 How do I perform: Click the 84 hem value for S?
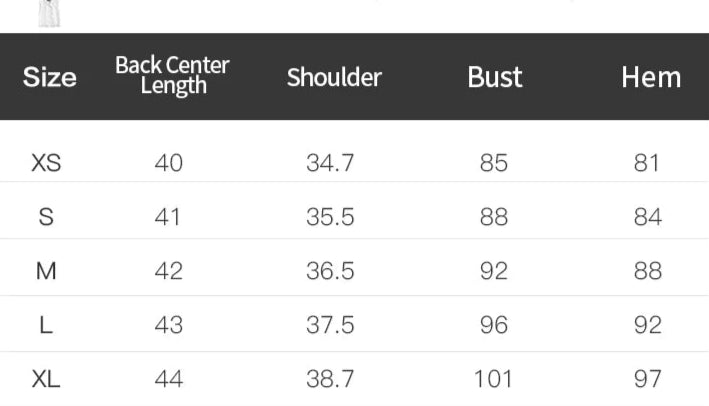point(648,216)
